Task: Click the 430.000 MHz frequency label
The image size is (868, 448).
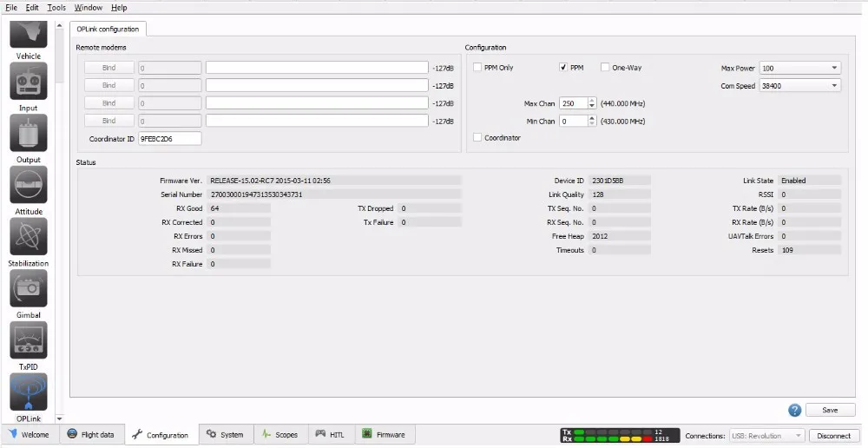Action: pyautogui.click(x=622, y=122)
